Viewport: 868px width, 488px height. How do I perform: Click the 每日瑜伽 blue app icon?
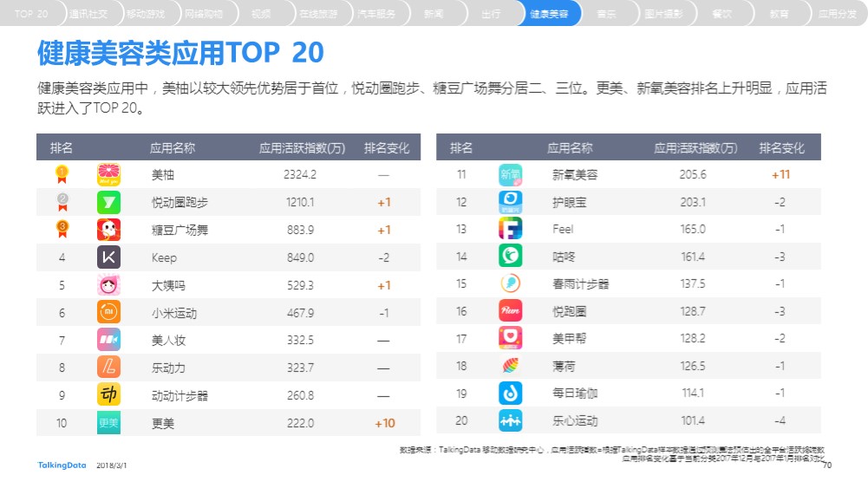coord(510,394)
